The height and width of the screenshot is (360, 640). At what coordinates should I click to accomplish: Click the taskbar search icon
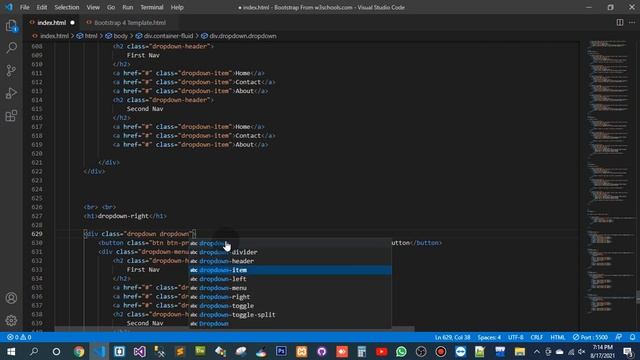[x=34, y=351]
